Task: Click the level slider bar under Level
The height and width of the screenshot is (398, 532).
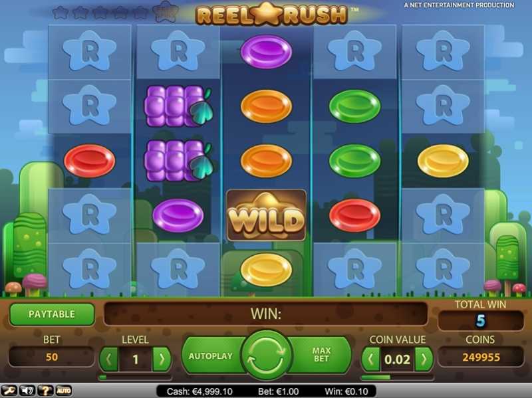Action: (x=135, y=377)
